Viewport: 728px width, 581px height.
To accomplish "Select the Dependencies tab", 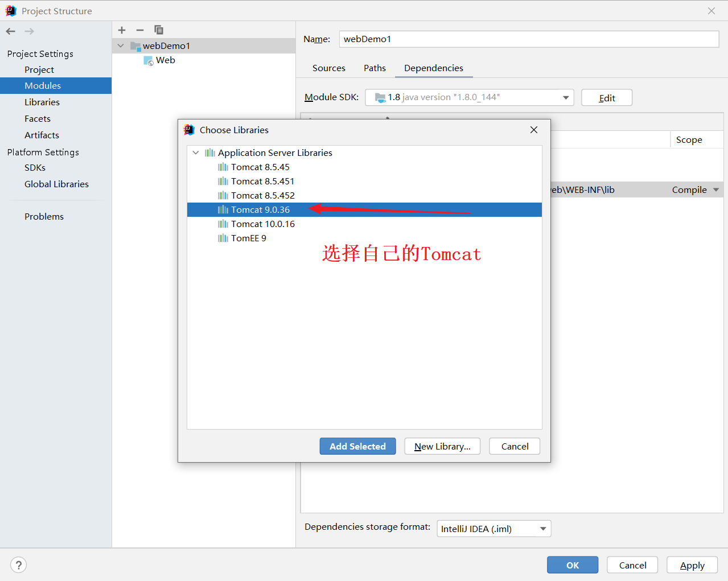I will tap(434, 68).
